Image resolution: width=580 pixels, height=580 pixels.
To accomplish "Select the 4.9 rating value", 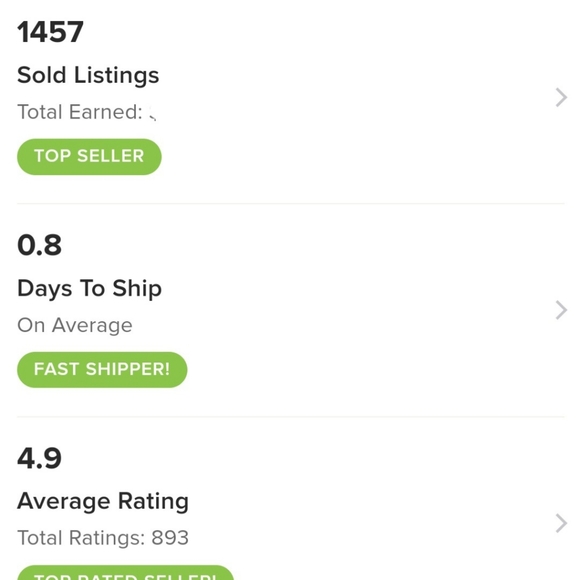I will [x=39, y=458].
